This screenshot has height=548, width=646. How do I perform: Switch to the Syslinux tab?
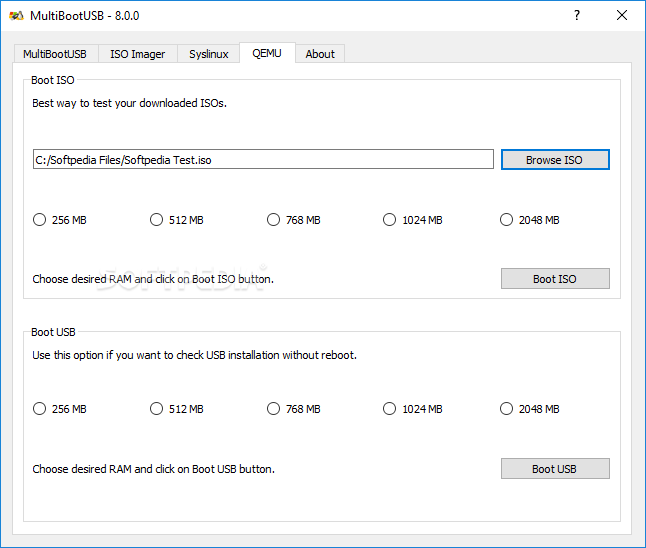point(208,54)
